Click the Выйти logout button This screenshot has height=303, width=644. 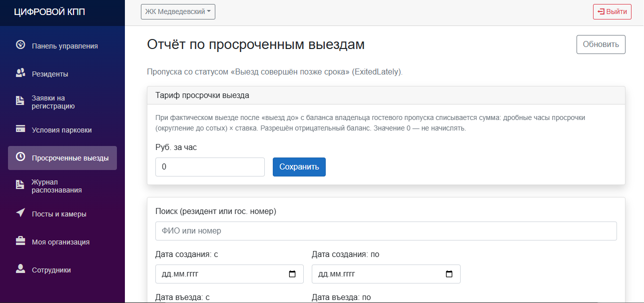click(x=612, y=11)
